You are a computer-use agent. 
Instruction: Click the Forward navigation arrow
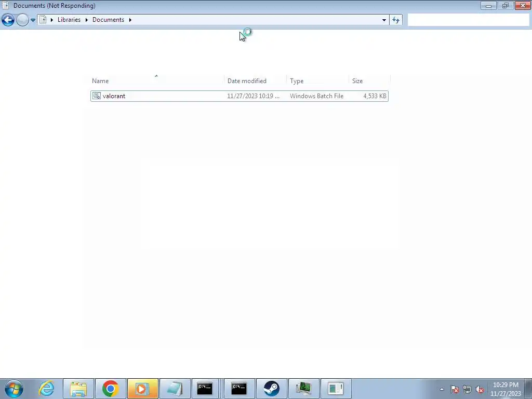pos(22,20)
